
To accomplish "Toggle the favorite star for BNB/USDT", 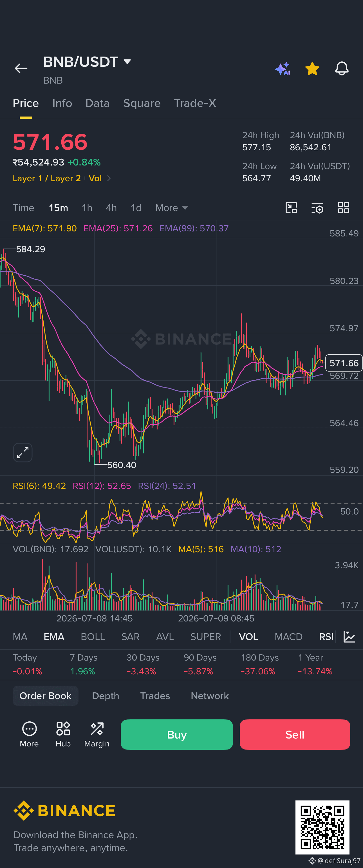I will (x=312, y=68).
